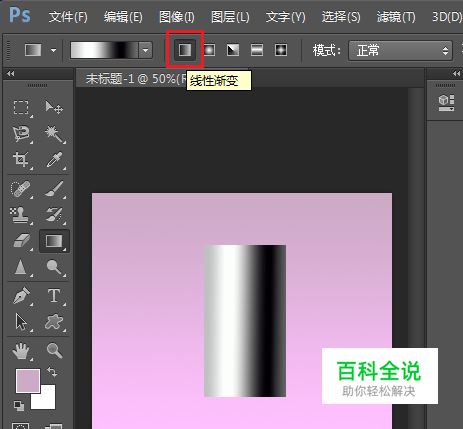463x429 pixels.
Task: Select the Rectangular Marquee tool
Action: coord(21,107)
